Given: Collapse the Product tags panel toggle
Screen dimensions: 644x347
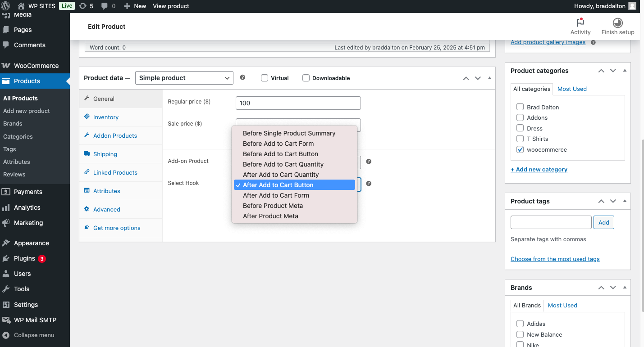Looking at the screenshot, I should 625,201.
